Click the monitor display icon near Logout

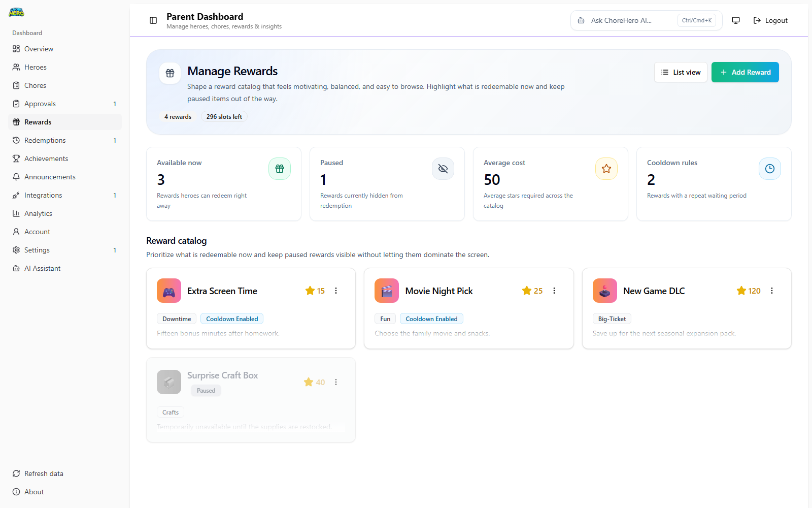click(x=735, y=20)
